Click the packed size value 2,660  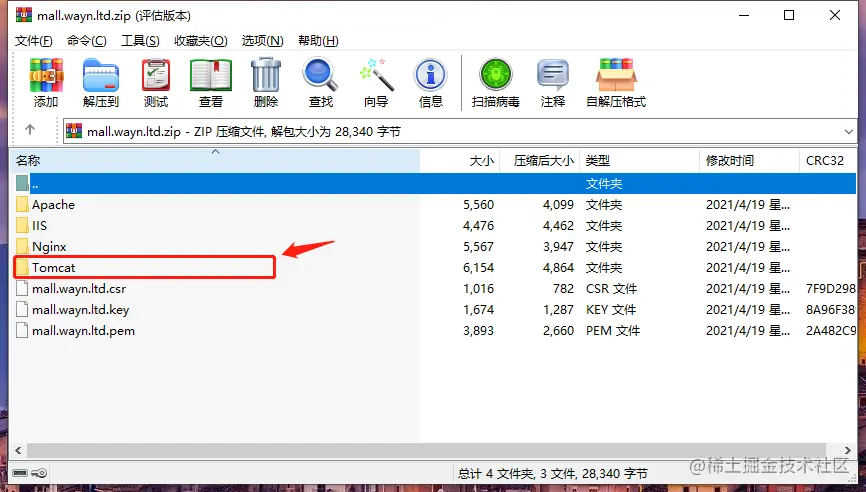coord(558,331)
